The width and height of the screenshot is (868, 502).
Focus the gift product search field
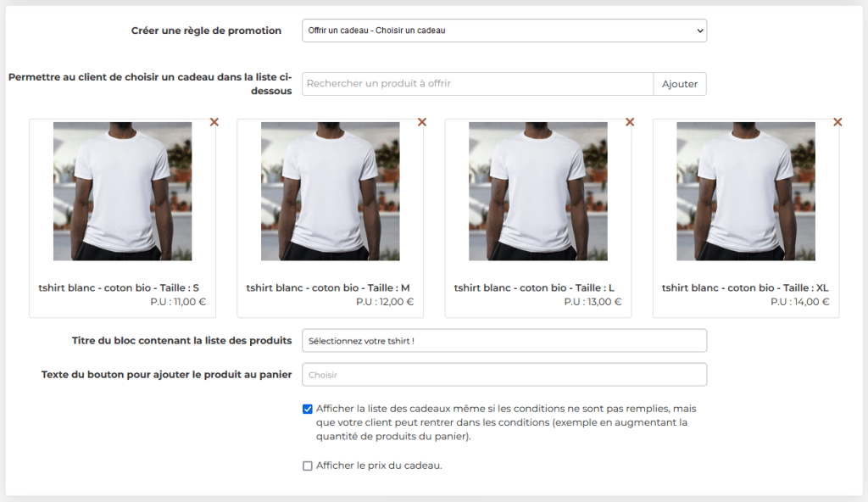[x=478, y=84]
